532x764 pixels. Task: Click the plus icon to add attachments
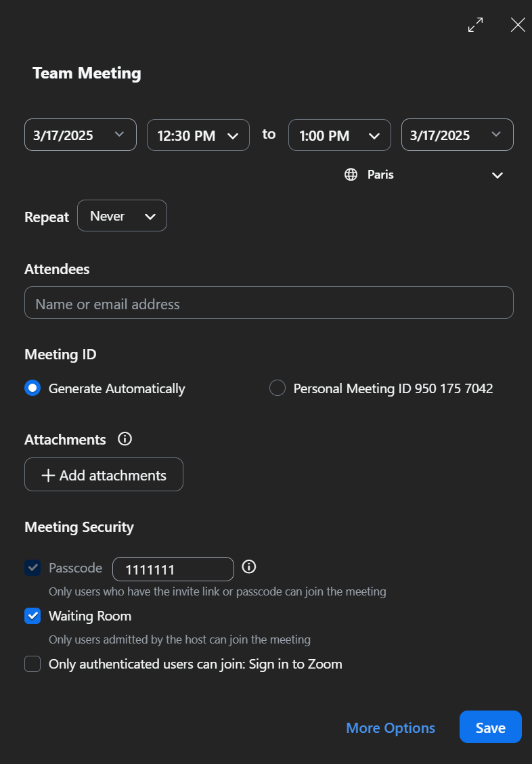pyautogui.click(x=48, y=474)
